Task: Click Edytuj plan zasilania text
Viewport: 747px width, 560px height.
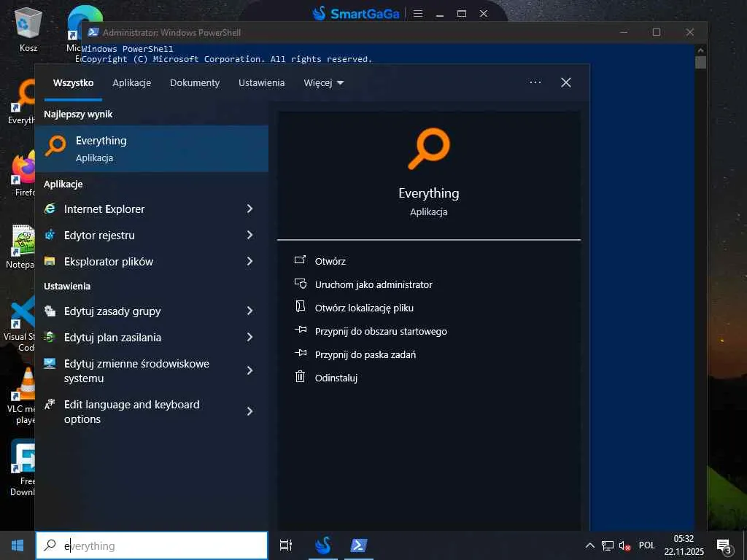Action: pos(112,338)
